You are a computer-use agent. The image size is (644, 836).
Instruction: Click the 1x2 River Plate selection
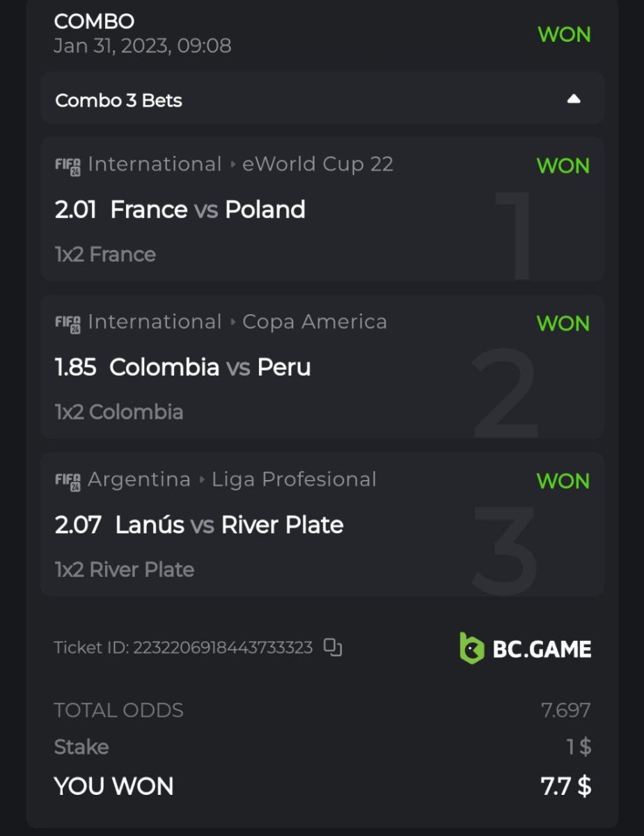125,570
